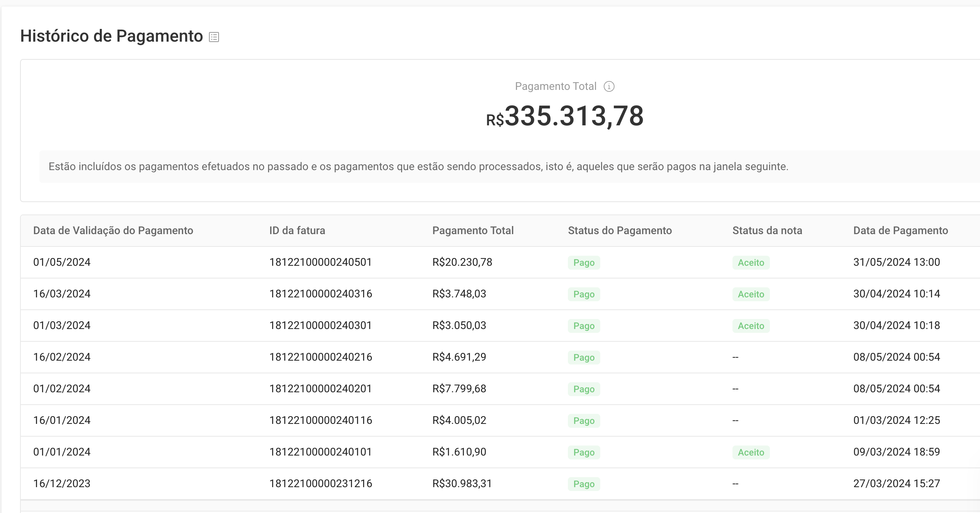980x513 pixels.
Task: Click the Status do Pagamento column header
Action: [x=620, y=231]
